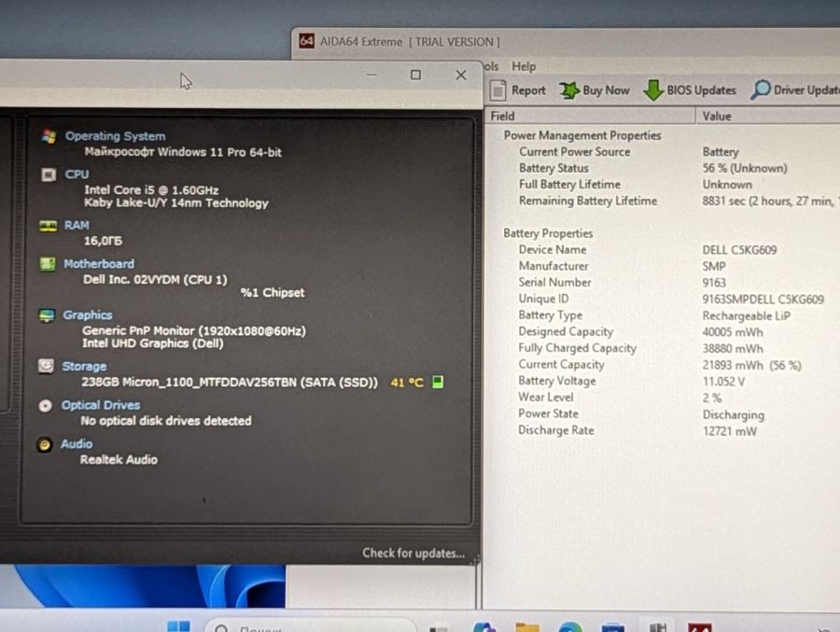Open the AIDA64 taskbar icon
Viewport: 840px width, 632px height.
(700, 626)
